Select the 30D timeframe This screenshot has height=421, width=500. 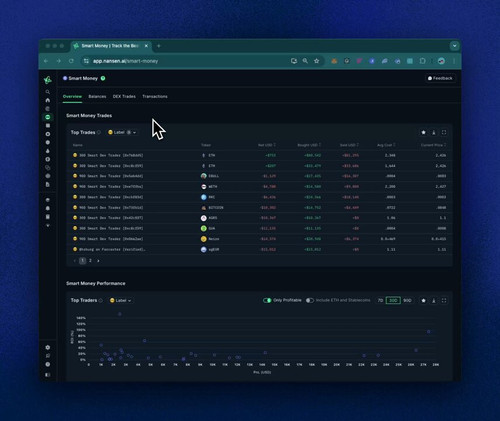tap(393, 300)
